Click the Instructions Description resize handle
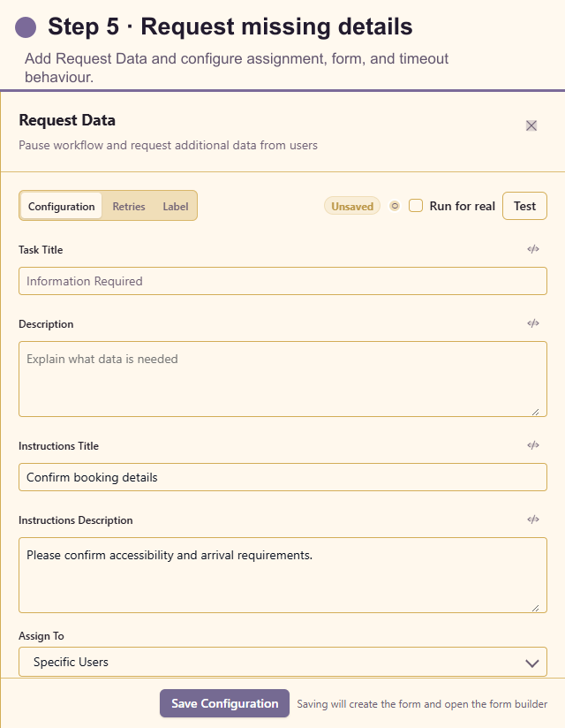Image resolution: width=565 pixels, height=728 pixels. (536, 608)
